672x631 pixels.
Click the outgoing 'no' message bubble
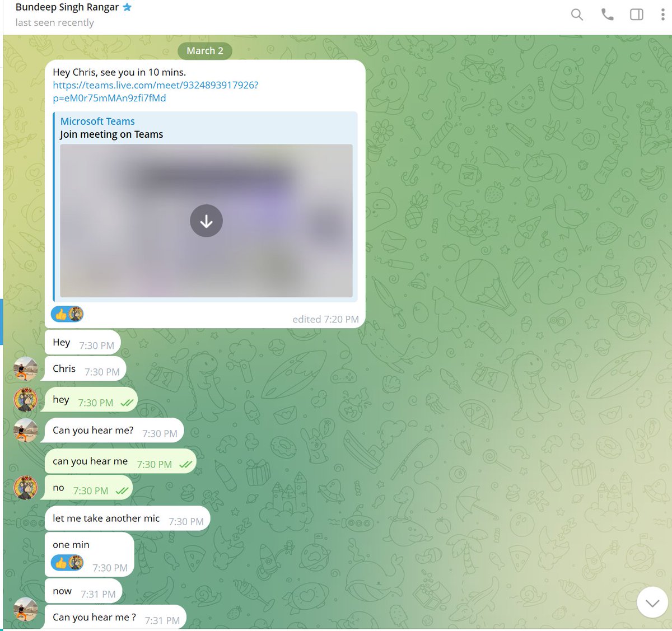[88, 488]
